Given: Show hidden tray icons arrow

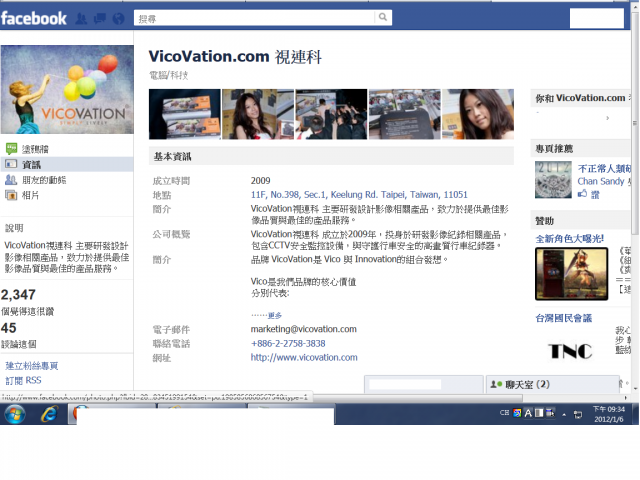Looking at the screenshot, I should (564, 415).
